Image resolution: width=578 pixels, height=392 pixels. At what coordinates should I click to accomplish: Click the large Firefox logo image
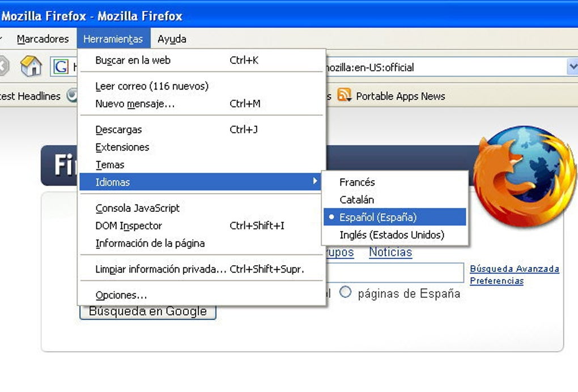(524, 176)
